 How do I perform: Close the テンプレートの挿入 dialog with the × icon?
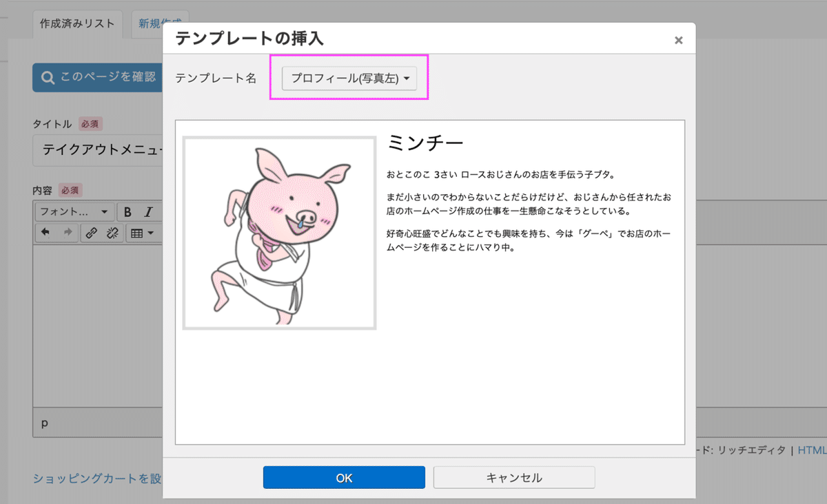pyautogui.click(x=679, y=39)
